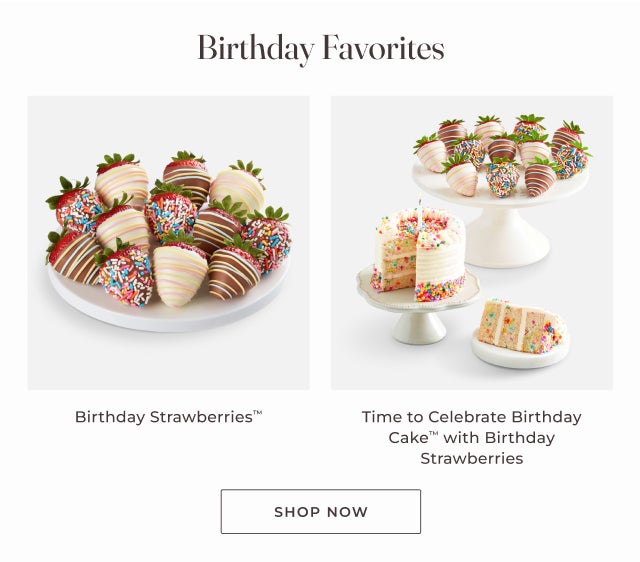Open the Time to Celebrate Birthday title link
This screenshot has height=562, width=640.
tap(472, 438)
